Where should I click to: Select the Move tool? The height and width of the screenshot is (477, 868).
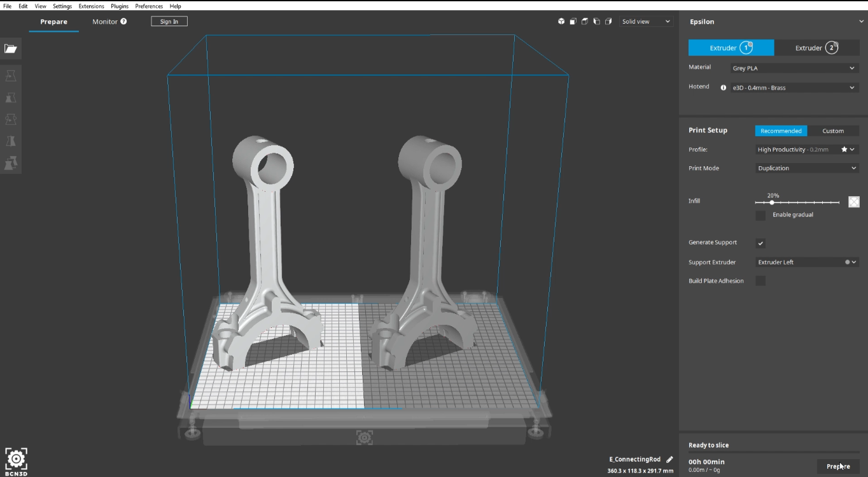(x=11, y=76)
